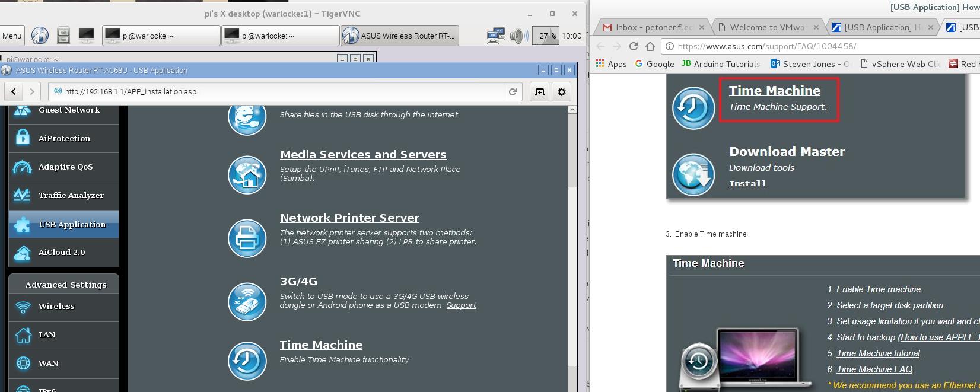Open the Google bookmark
This screenshot has height=392, width=980.
click(654, 64)
